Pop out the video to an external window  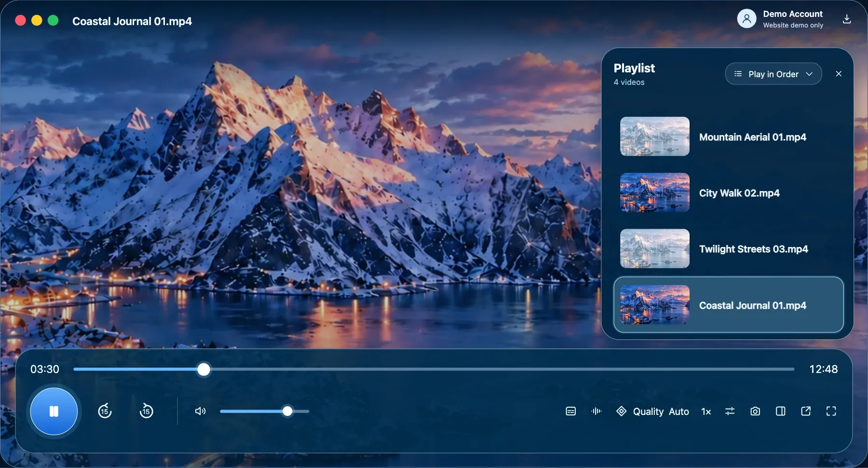(x=806, y=411)
